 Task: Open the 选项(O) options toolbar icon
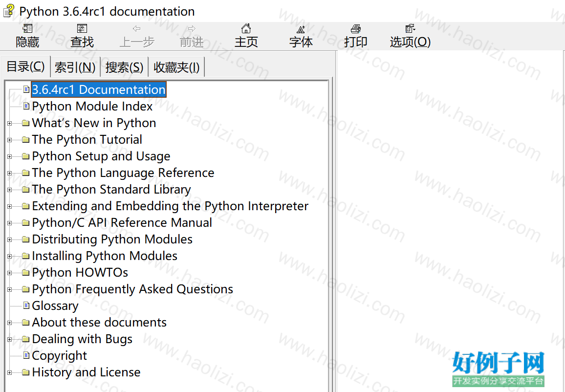(x=410, y=28)
